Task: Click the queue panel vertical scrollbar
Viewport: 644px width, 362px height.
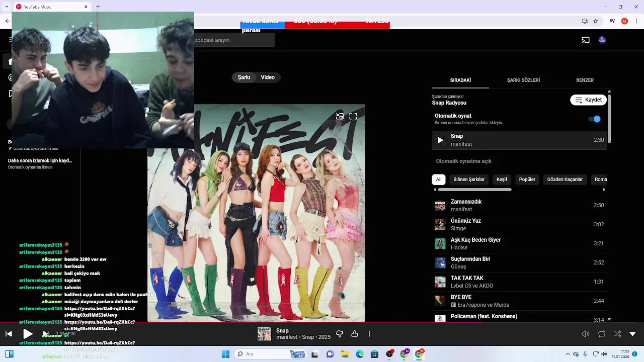Action: (x=609, y=119)
